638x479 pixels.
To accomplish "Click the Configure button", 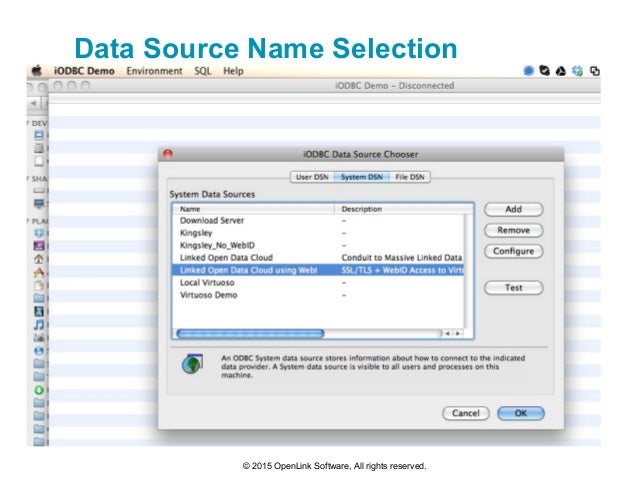I will click(x=513, y=251).
